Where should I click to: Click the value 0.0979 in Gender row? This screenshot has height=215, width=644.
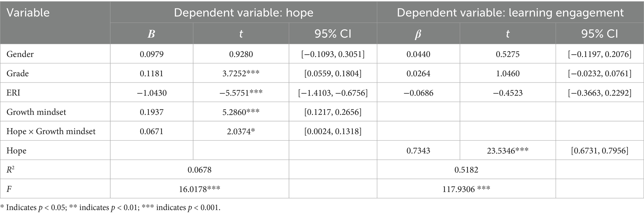pyautogui.click(x=151, y=54)
